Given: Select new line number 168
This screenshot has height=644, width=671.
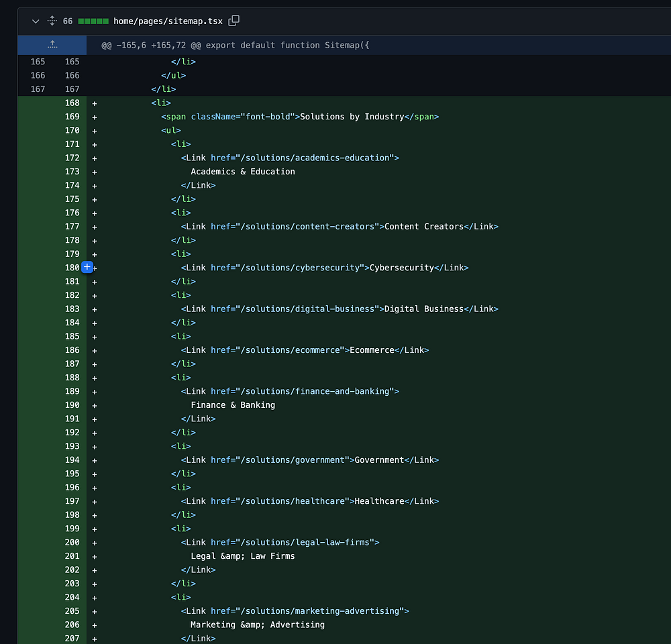Looking at the screenshot, I should (x=72, y=103).
